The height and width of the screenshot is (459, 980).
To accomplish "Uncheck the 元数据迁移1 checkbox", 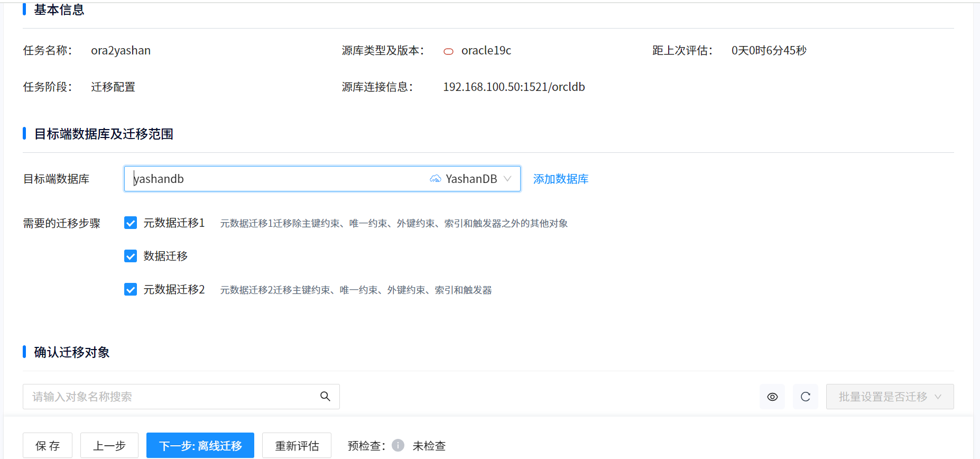I will tap(131, 223).
